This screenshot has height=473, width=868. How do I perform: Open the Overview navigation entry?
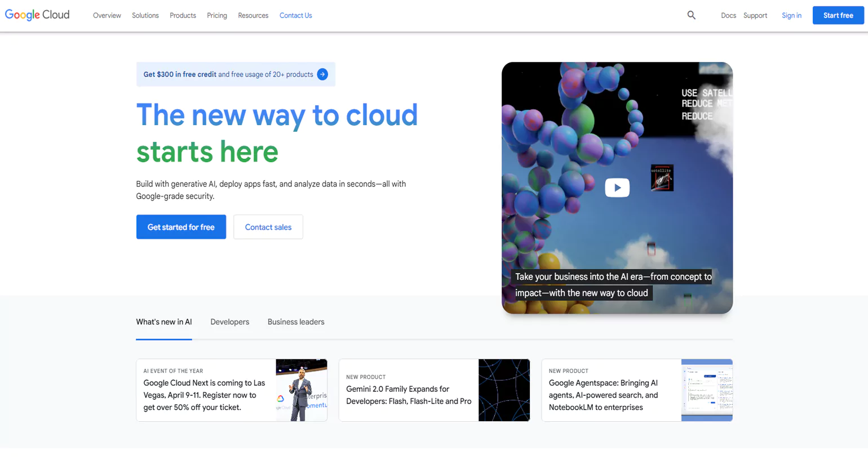click(x=107, y=15)
